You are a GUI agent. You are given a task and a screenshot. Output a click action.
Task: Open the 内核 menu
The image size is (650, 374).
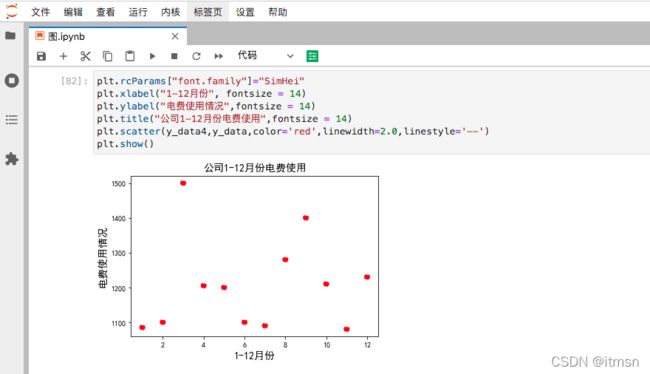(x=170, y=12)
